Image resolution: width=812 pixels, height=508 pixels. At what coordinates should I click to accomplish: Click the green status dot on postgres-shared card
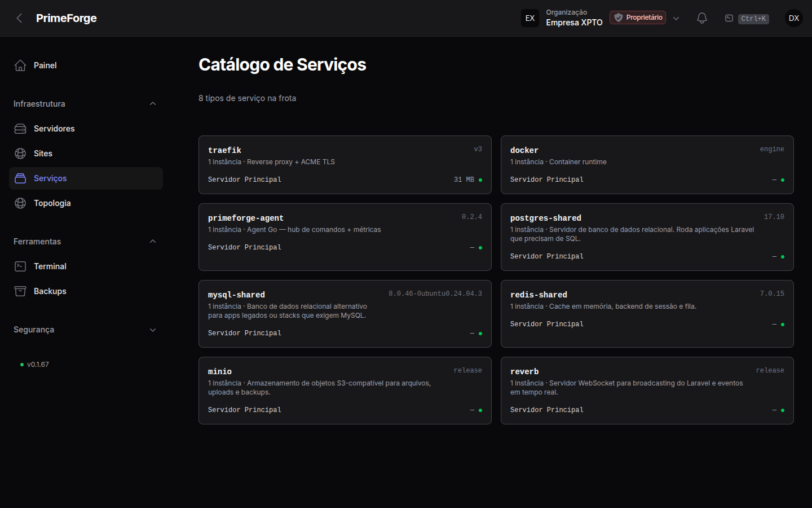[783, 257]
